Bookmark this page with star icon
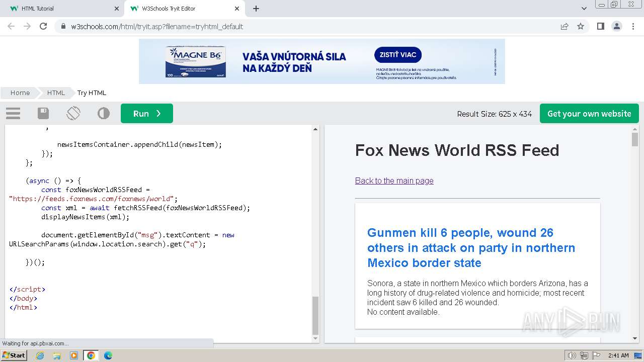Viewport: 644px width, 362px height. 581,26
